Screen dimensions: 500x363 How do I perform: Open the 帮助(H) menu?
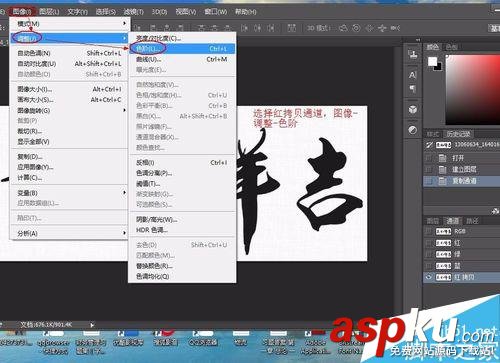(x=246, y=12)
